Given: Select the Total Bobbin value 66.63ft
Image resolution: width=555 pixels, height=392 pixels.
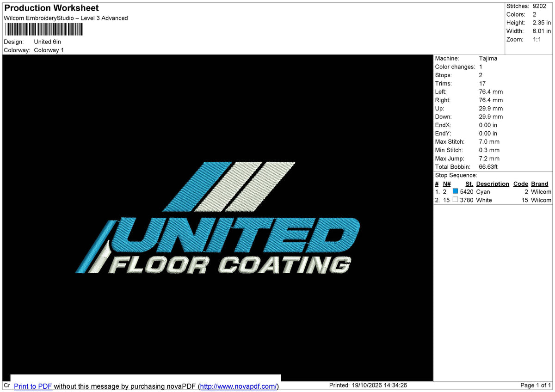Looking at the screenshot, I should pos(488,166).
